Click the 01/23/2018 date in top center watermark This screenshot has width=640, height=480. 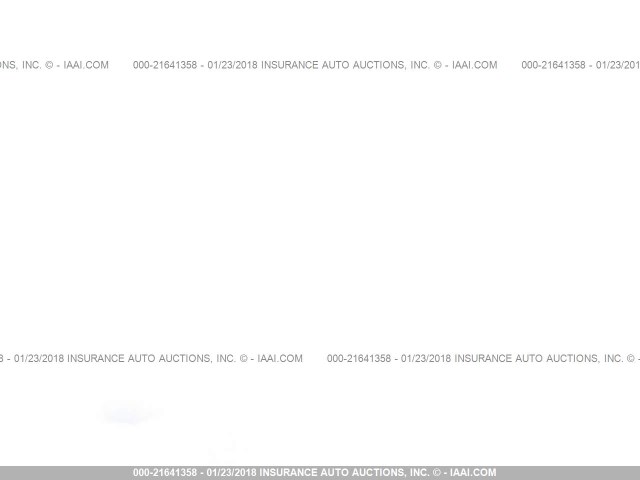[x=232, y=65]
